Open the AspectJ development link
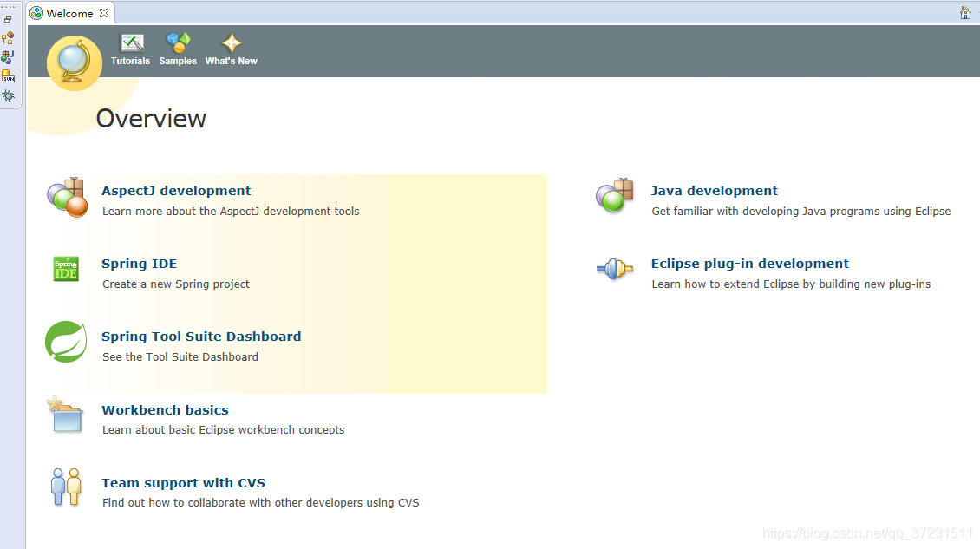The width and height of the screenshot is (980, 549). [176, 191]
